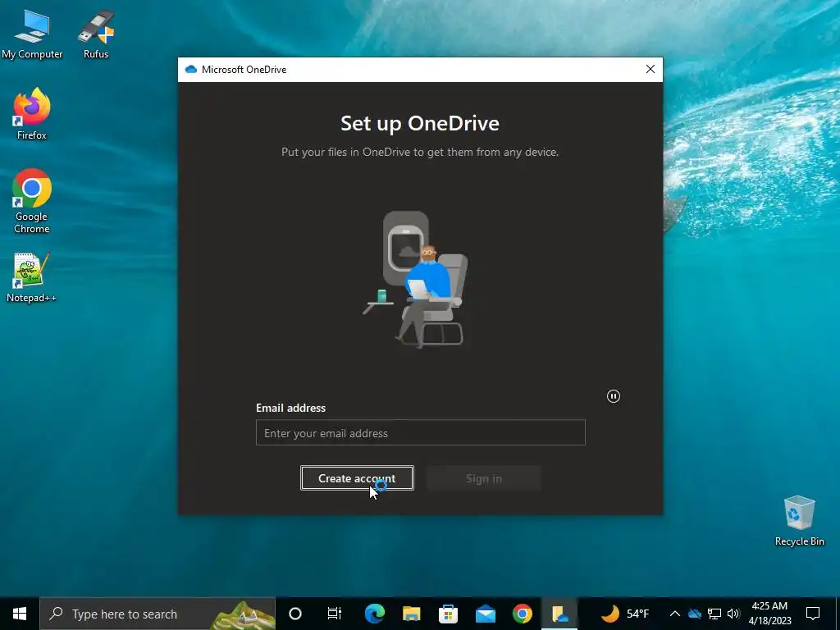
Task: Select the Firefox desktop shortcut
Action: point(32,115)
